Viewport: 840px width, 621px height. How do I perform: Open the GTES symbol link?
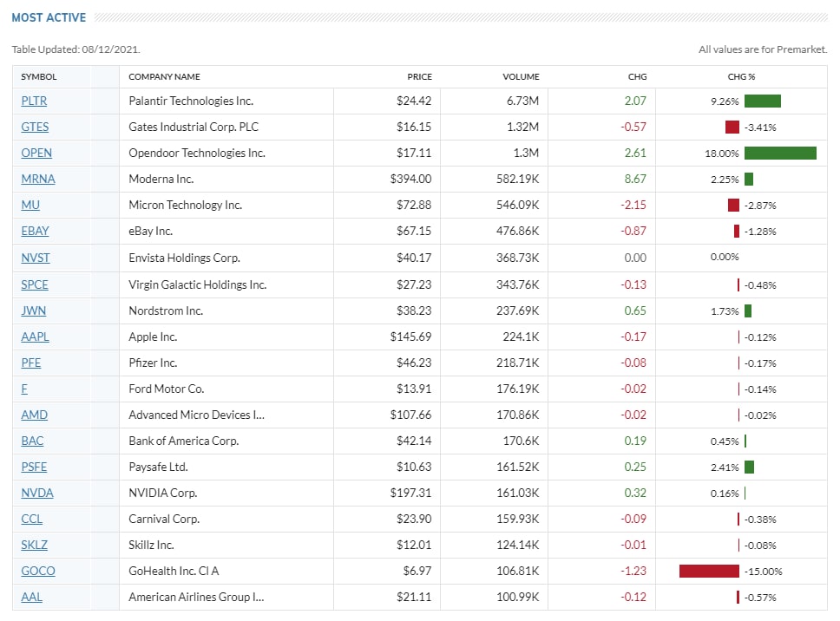point(35,127)
